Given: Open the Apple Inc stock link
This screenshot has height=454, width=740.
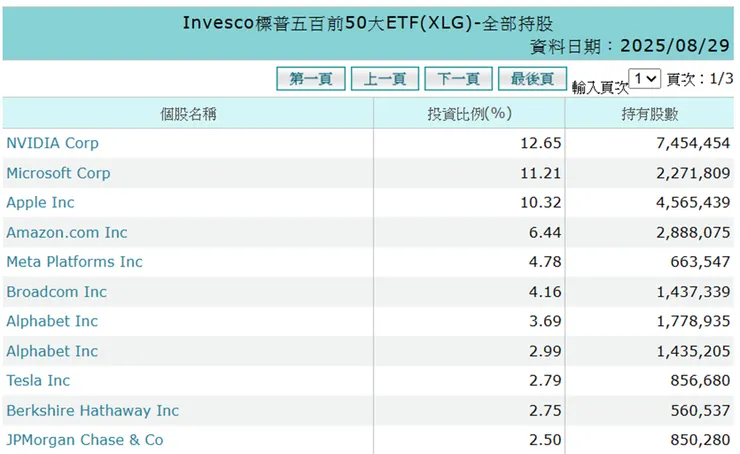Looking at the screenshot, I should click(x=40, y=202).
